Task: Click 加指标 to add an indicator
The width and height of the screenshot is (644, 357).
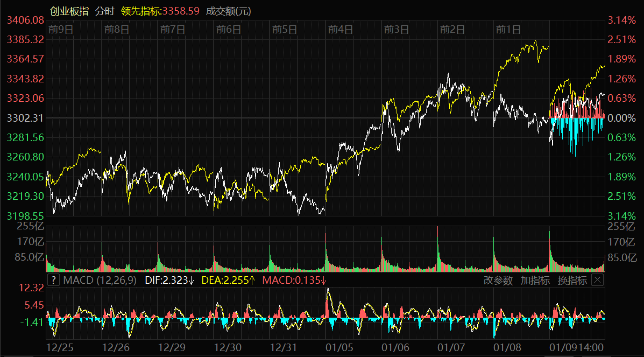Action: pyautogui.click(x=535, y=280)
